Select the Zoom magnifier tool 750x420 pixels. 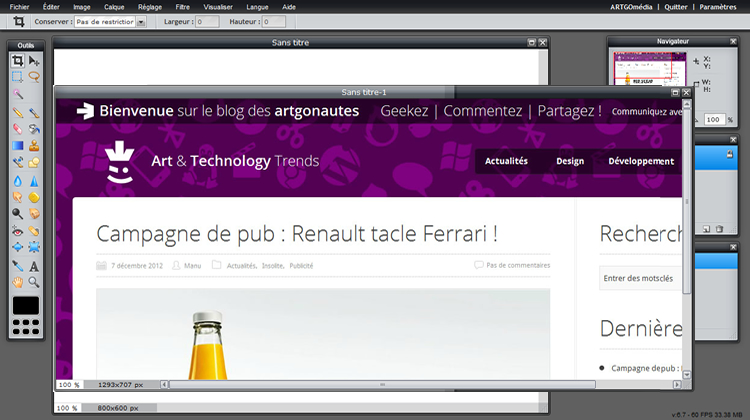click(34, 282)
